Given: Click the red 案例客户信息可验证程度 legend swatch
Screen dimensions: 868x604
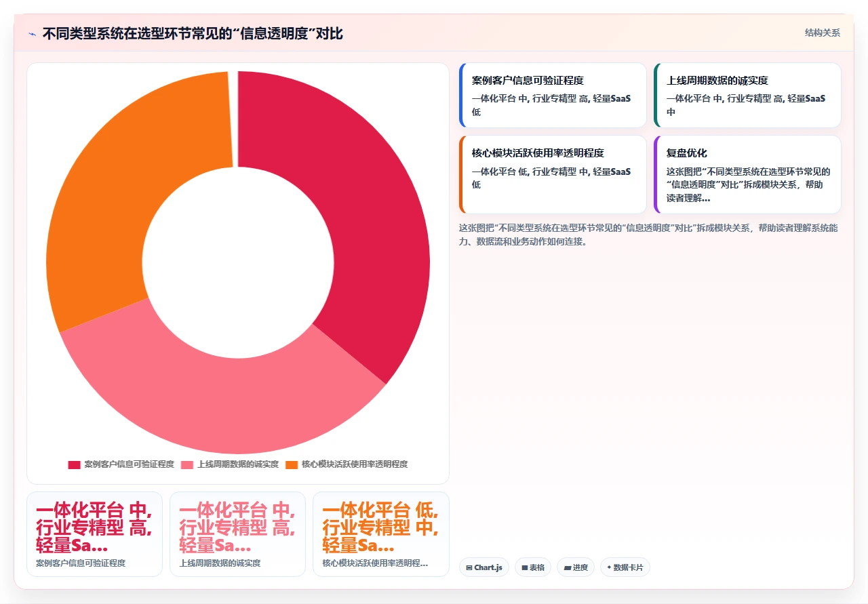Looking at the screenshot, I should [x=74, y=464].
